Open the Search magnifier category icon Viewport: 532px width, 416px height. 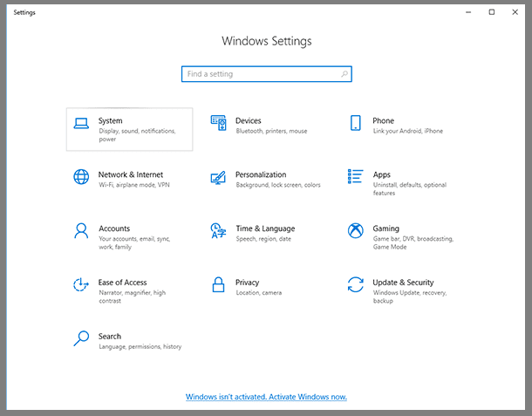(81, 338)
